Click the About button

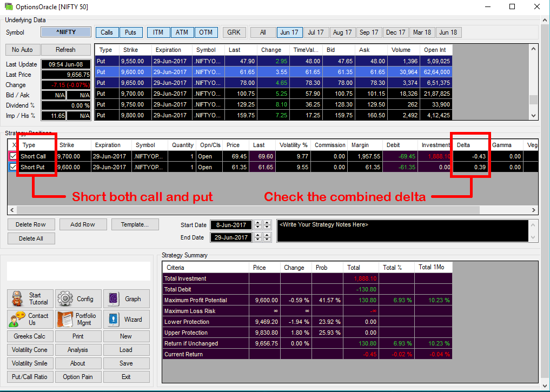(78, 363)
